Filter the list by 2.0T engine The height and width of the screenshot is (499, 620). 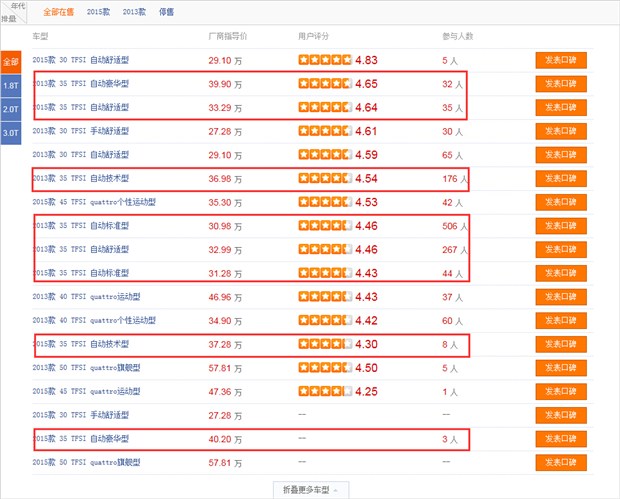10,108
